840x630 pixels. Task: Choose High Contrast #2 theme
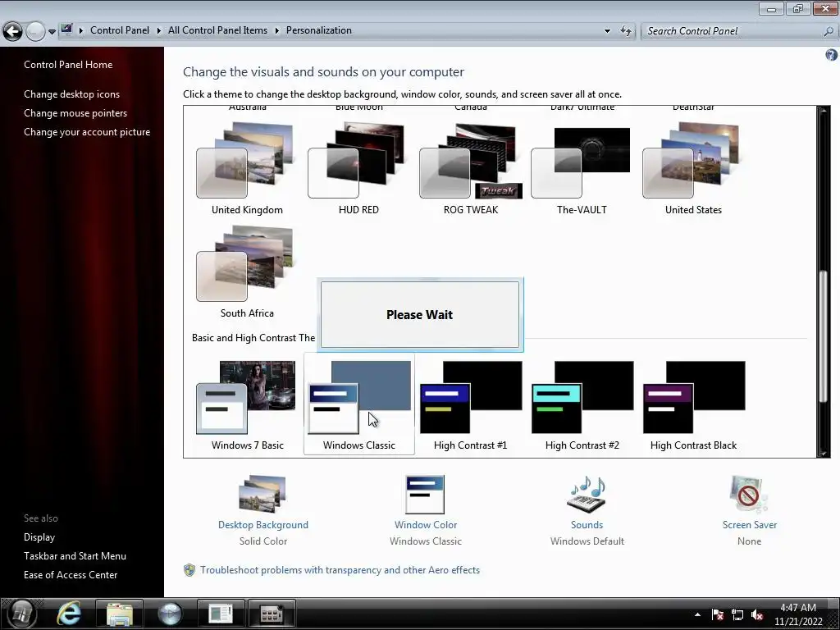coord(582,405)
